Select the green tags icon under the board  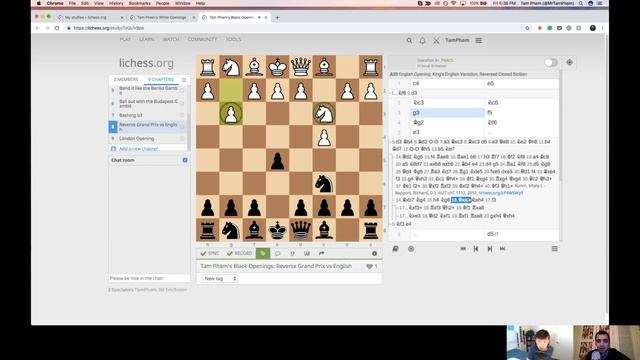[x=263, y=253]
